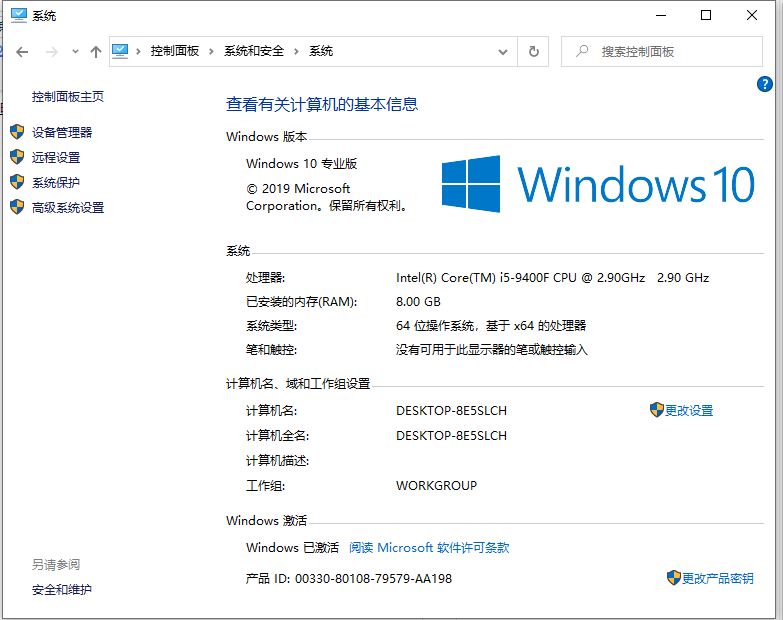This screenshot has height=620, width=783.
Task: Select 控制面板 breadcrumb in address bar
Action: (x=175, y=51)
